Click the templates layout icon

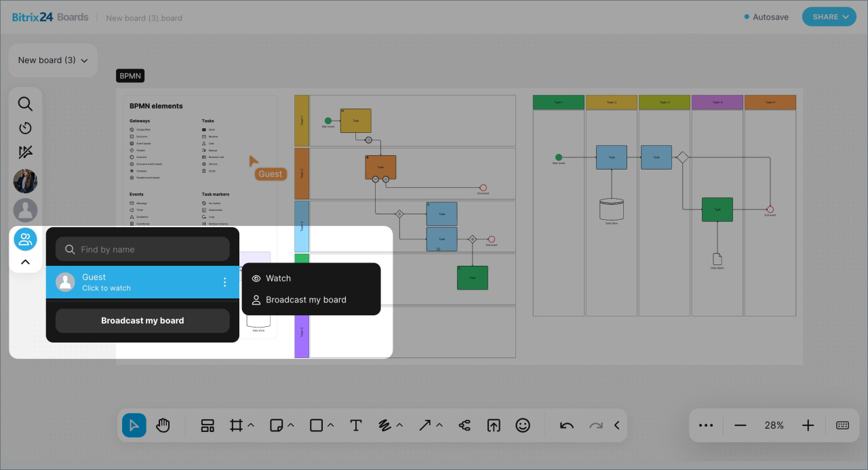point(208,425)
